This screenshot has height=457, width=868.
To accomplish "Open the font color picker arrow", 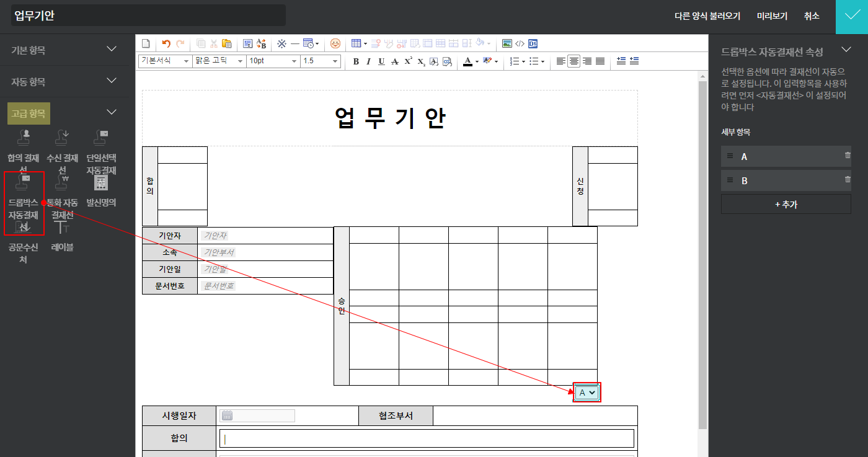I will click(477, 61).
